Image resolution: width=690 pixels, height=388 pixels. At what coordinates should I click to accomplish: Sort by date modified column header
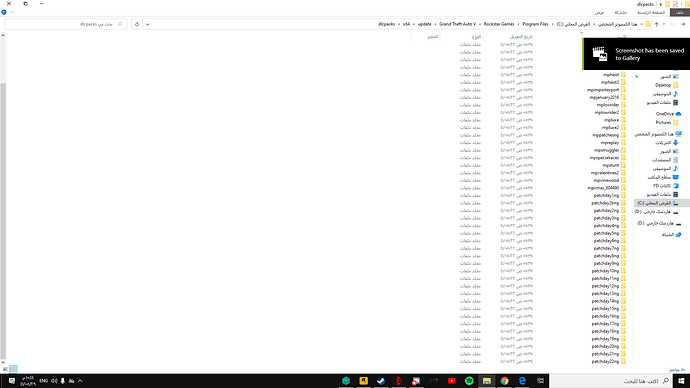[x=521, y=37]
